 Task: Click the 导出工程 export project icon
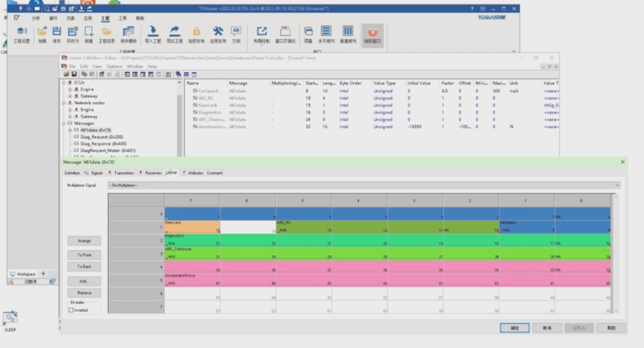click(174, 33)
